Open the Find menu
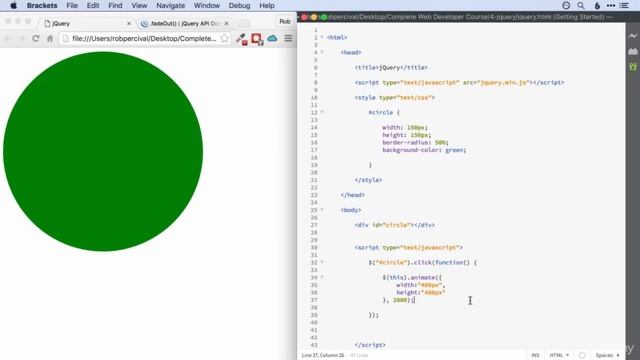 (115, 5)
